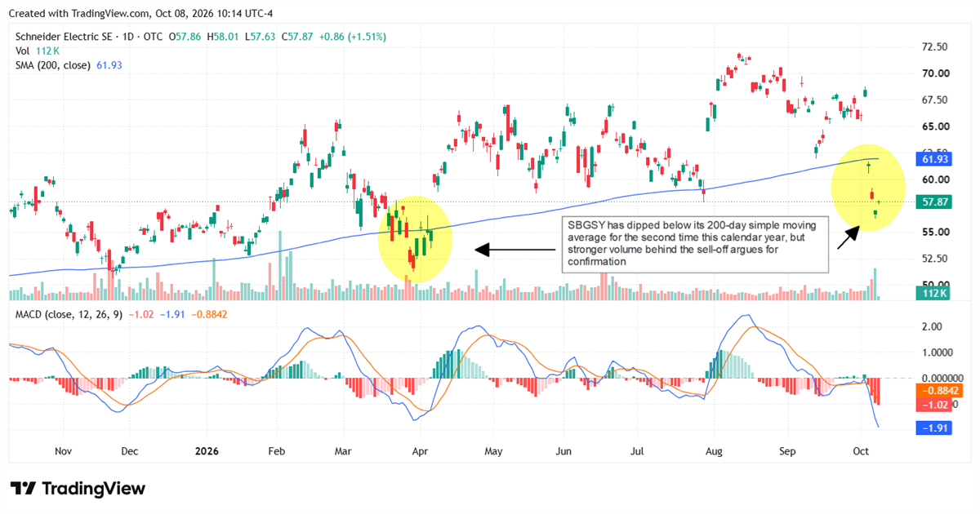Click the Dec label on the time axis
This screenshot has height=514, width=980.
129,450
